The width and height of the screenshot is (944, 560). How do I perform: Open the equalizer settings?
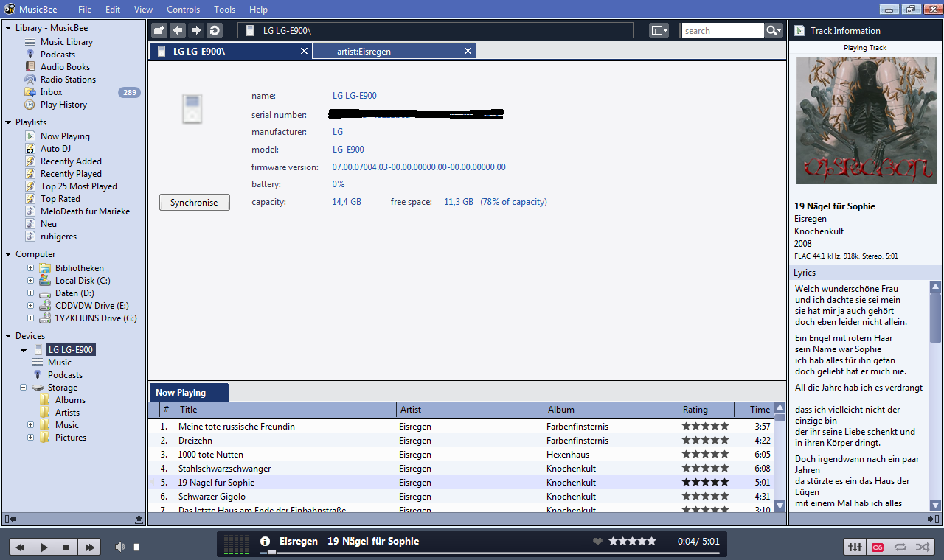855,547
